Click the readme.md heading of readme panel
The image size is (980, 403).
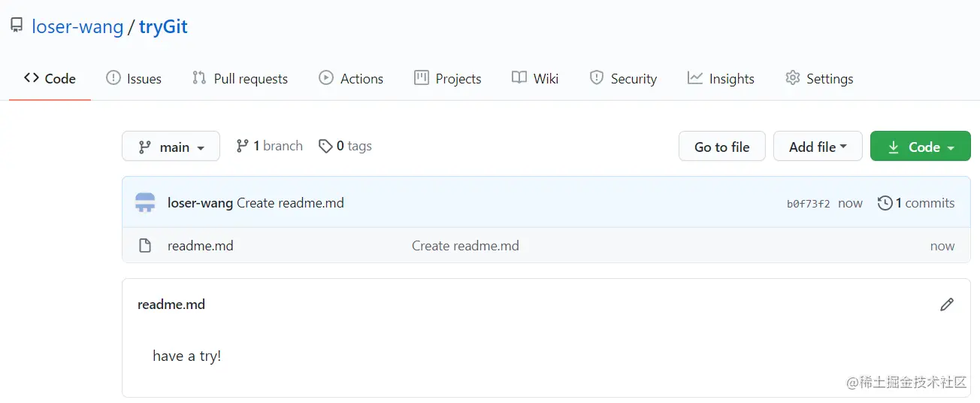pyautogui.click(x=171, y=305)
